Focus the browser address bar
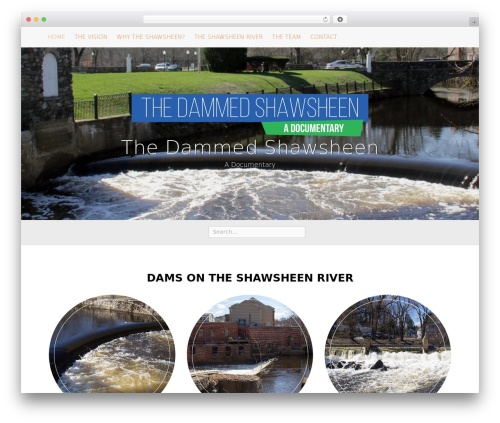This screenshot has width=500, height=423. [236, 20]
